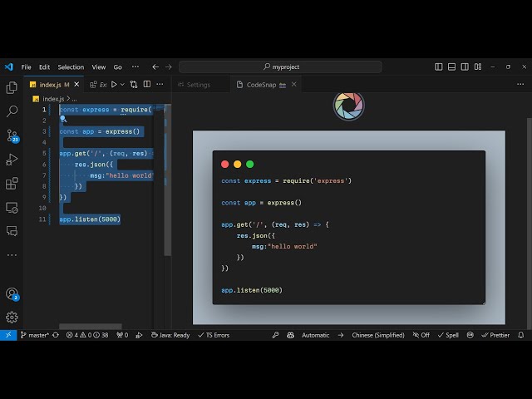532x399 pixels.
Task: Open the Run and Debug view
Action: [12, 159]
